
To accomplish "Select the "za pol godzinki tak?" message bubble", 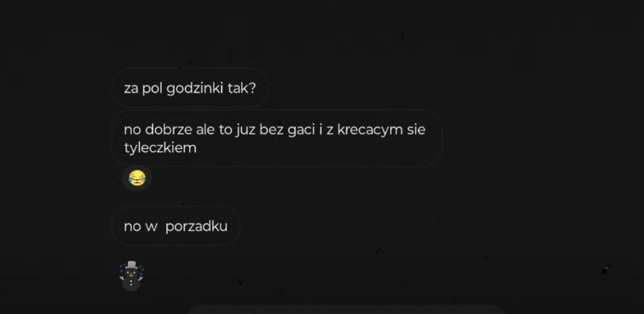I will coord(190,89).
